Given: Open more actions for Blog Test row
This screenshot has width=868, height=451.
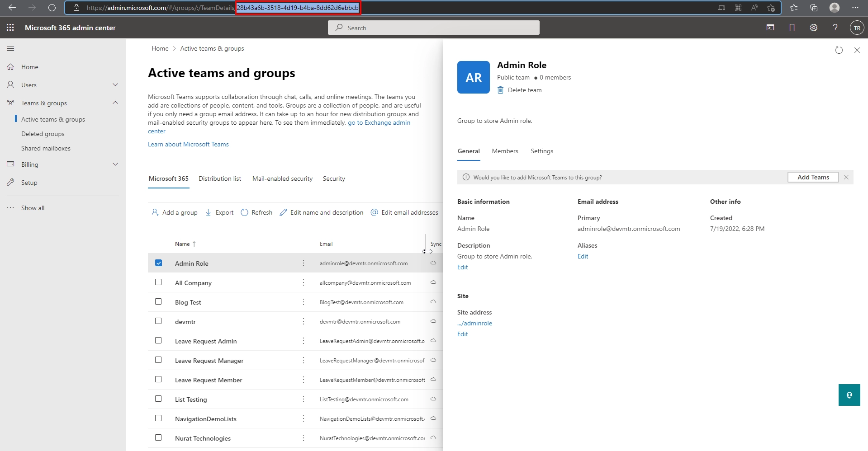Looking at the screenshot, I should (304, 302).
